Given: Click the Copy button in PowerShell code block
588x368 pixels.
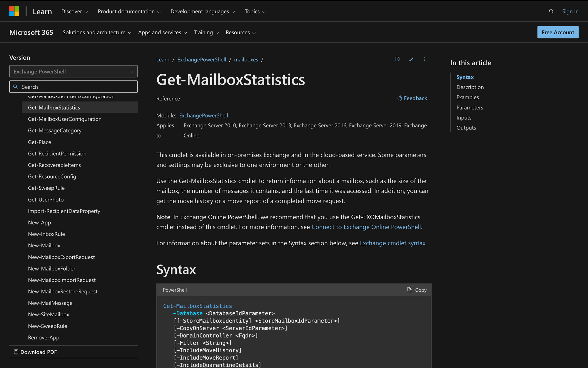Looking at the screenshot, I should click(417, 290).
